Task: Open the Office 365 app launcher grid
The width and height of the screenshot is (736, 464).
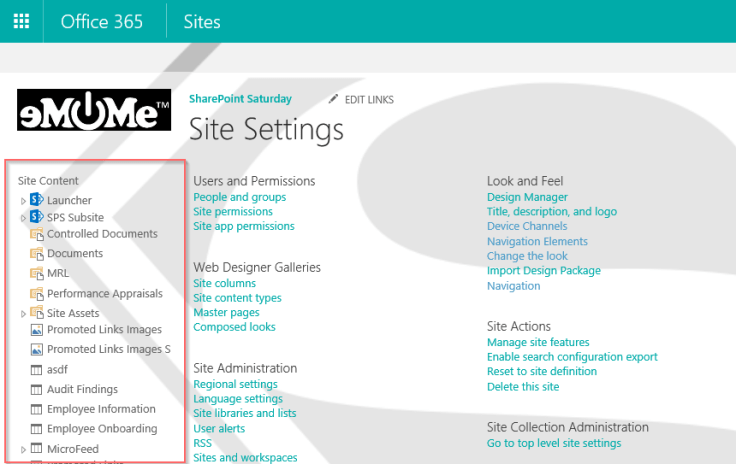Action: (21, 21)
